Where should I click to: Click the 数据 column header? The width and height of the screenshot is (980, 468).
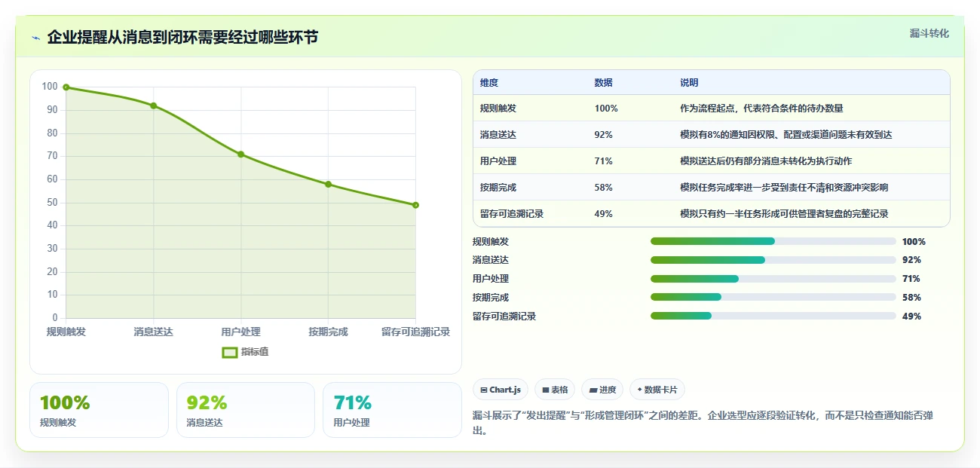[x=603, y=83]
